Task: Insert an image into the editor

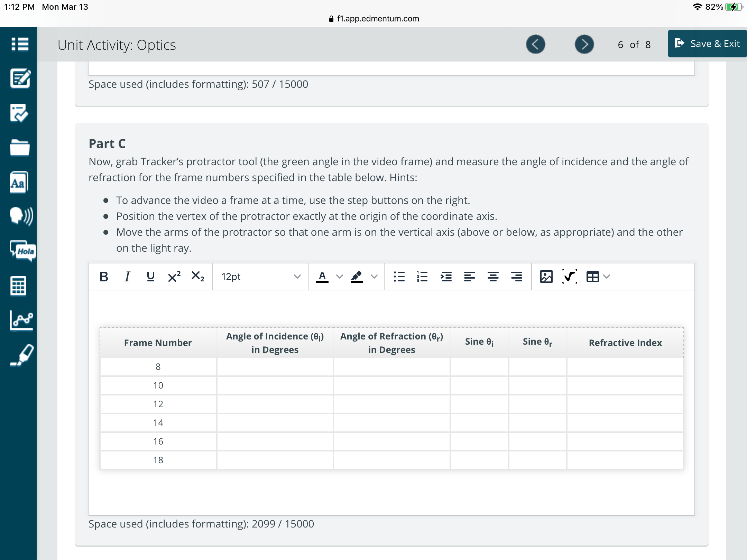Action: [546, 277]
